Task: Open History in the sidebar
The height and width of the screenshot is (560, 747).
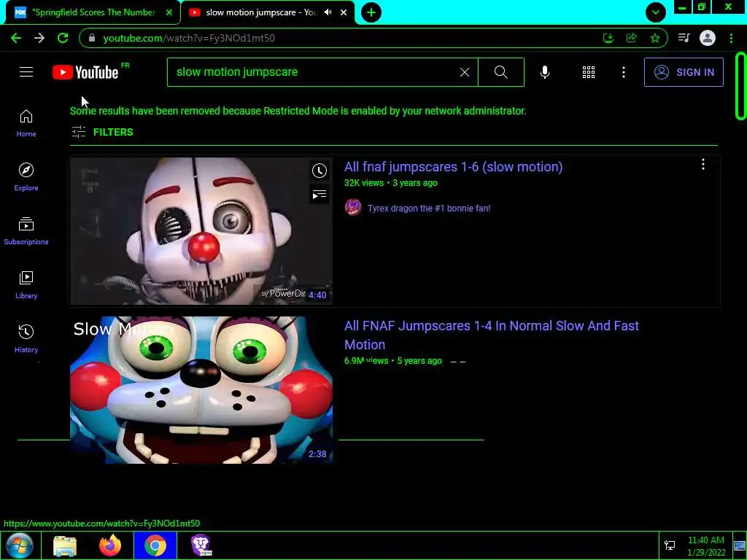Action: (26, 338)
